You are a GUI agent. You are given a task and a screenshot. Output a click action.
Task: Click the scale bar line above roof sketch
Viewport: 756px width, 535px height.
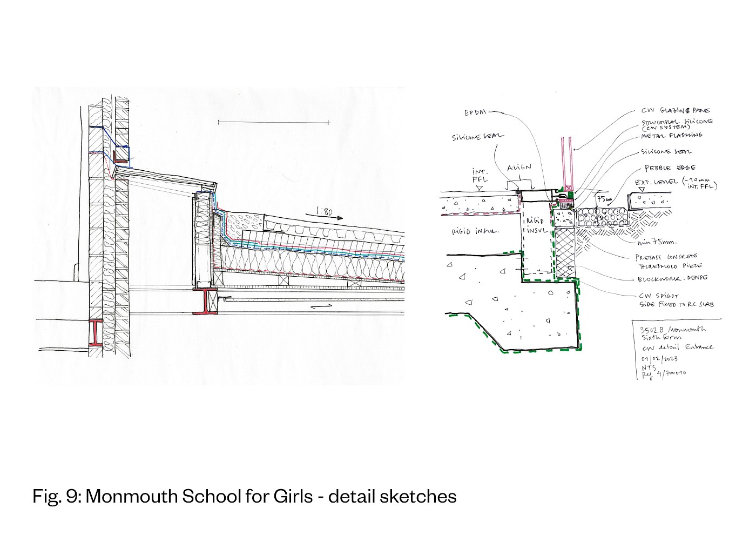273,123
